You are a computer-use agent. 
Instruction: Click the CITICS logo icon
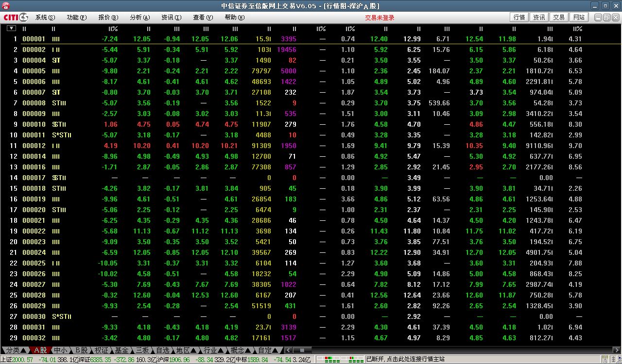(x=16, y=17)
